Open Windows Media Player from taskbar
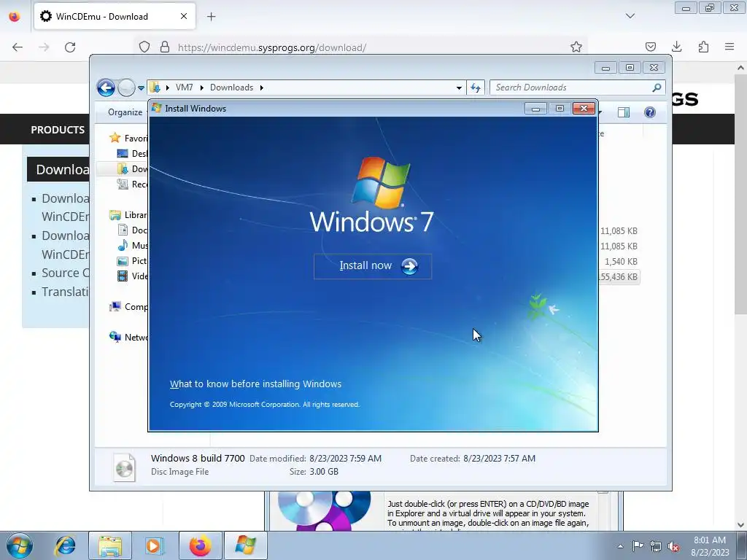747x560 pixels. pos(154,545)
